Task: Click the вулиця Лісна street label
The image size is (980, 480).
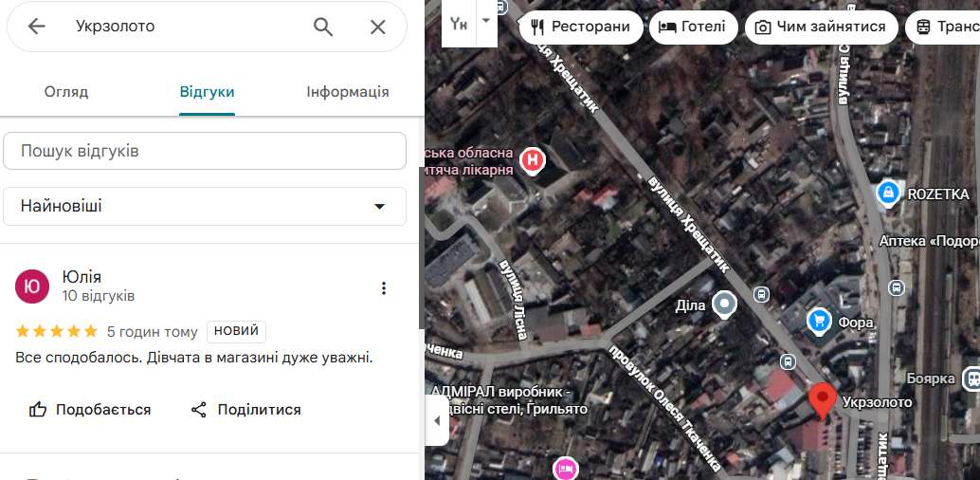Action: tap(515, 299)
